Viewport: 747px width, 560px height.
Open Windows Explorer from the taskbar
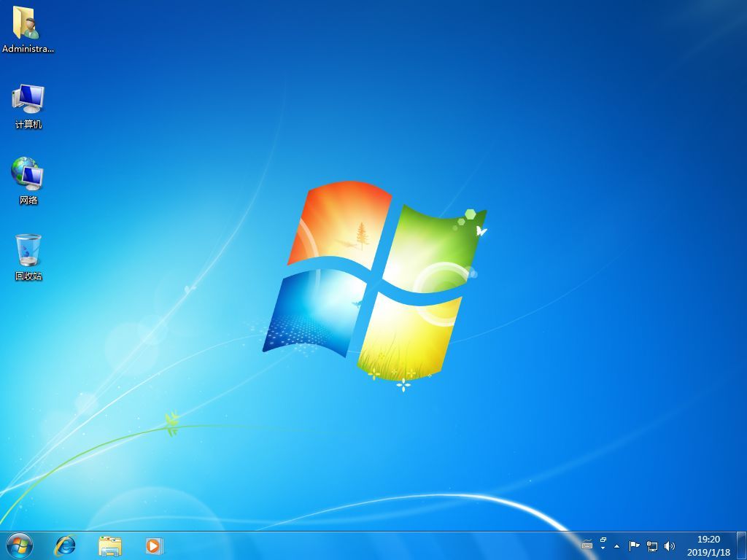click(x=110, y=545)
